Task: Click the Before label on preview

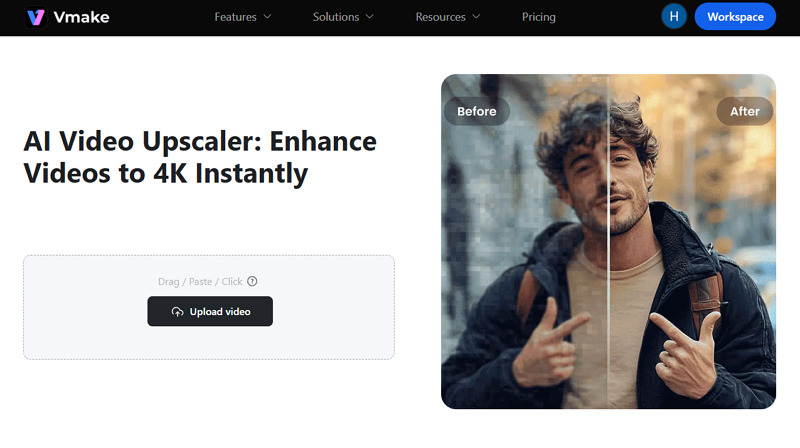Action: [x=477, y=111]
